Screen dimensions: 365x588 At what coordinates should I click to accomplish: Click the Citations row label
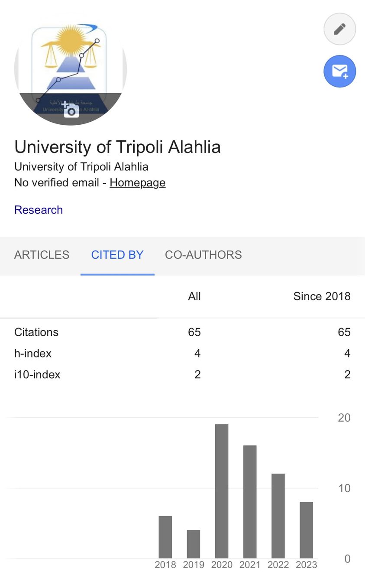coord(36,332)
